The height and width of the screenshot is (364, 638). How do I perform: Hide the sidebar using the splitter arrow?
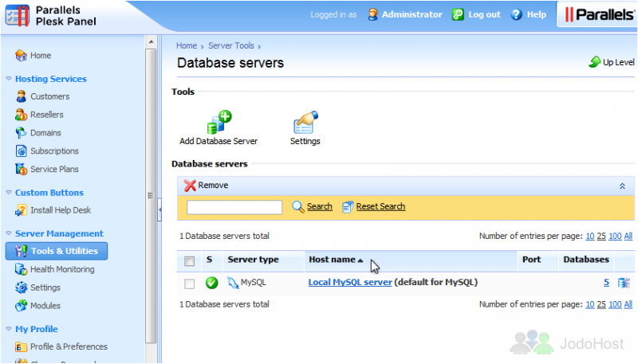[x=159, y=209]
